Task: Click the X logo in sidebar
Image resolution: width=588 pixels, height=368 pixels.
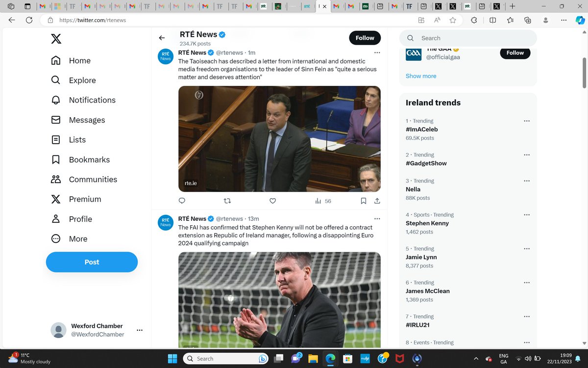Action: click(56, 38)
